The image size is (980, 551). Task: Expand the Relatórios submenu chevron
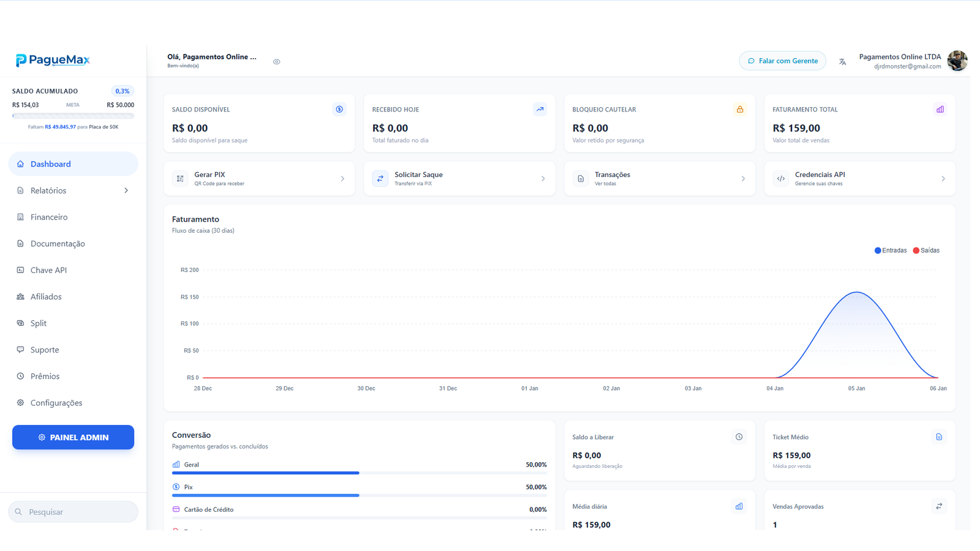[x=126, y=190]
